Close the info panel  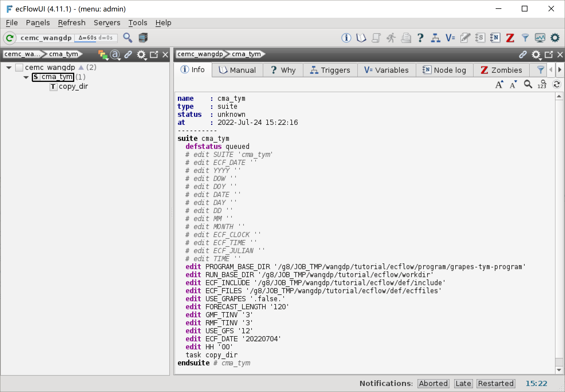tap(560, 54)
